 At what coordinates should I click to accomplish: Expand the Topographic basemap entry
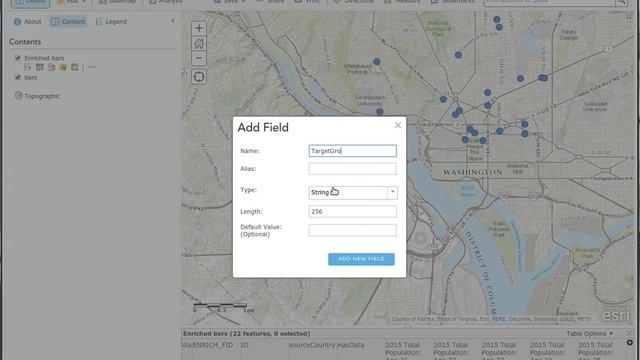click(x=18, y=96)
